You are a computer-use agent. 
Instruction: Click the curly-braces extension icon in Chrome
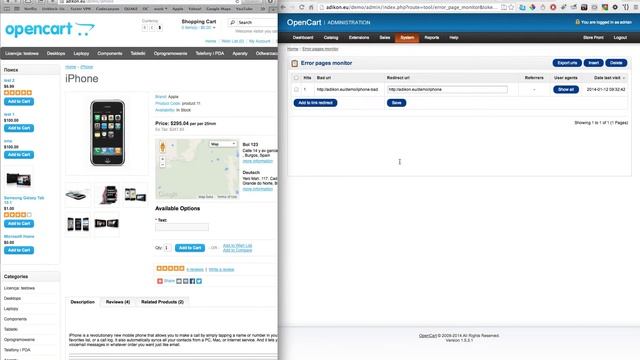point(625,7)
